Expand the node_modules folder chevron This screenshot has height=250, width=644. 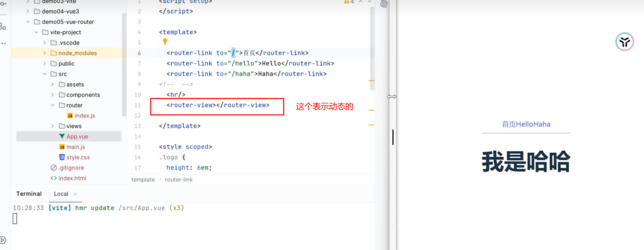pyautogui.click(x=44, y=53)
